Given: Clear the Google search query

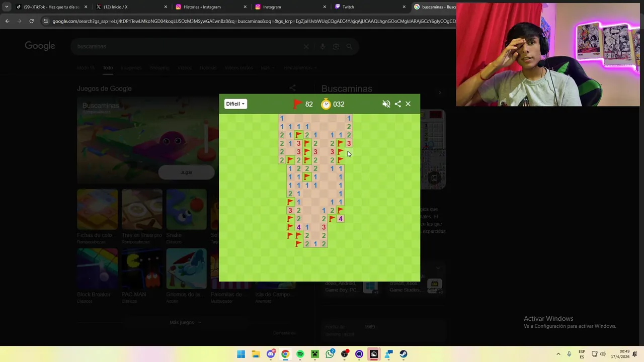Looking at the screenshot, I should pyautogui.click(x=306, y=46).
